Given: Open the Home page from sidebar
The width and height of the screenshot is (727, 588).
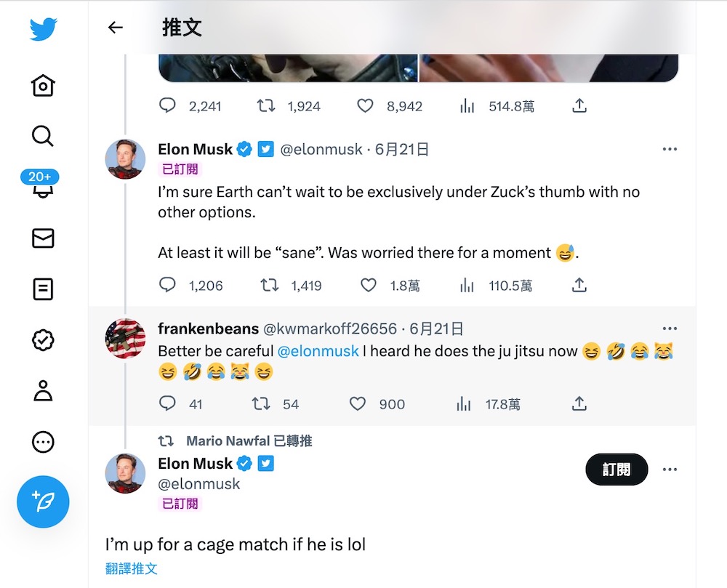Looking at the screenshot, I should click(43, 85).
